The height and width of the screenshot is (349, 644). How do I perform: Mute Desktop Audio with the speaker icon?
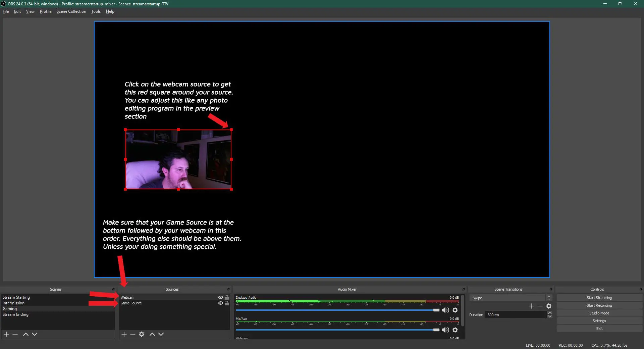coord(445,310)
